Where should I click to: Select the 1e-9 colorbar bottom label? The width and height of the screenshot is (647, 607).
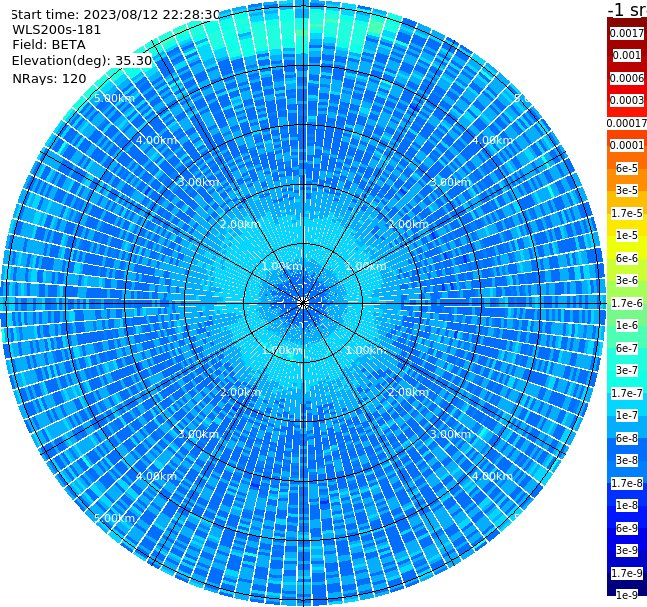[627, 595]
